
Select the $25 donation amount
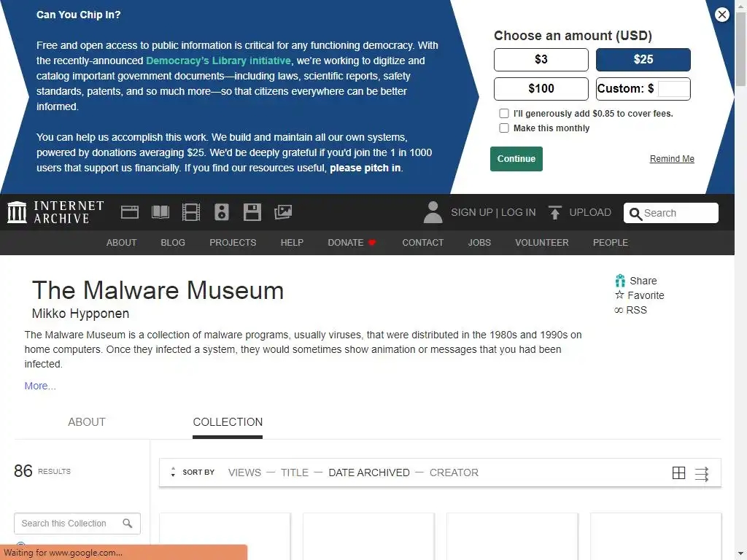tap(643, 60)
